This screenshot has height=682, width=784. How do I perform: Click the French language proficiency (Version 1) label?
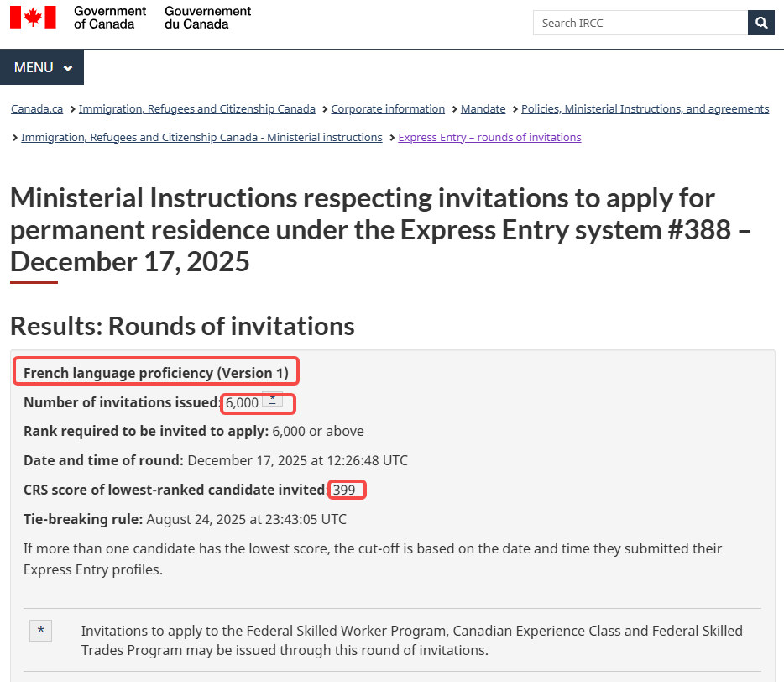pos(156,372)
